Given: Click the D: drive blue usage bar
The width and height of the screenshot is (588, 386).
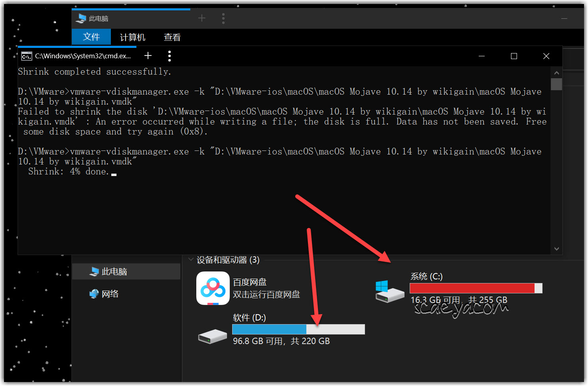Looking at the screenshot, I should (x=269, y=329).
